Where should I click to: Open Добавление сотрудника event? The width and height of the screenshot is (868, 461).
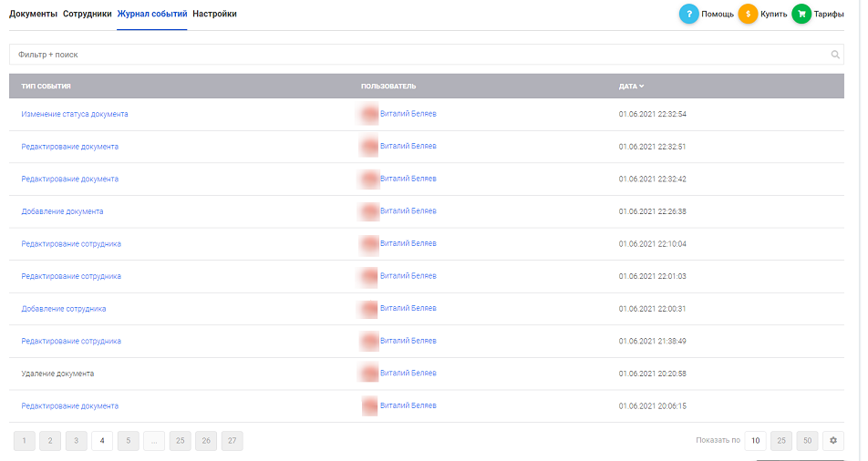click(64, 309)
